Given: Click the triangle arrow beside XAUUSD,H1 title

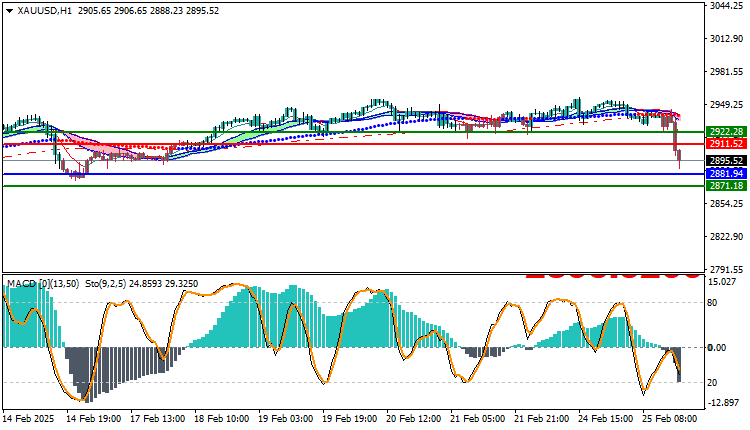Looking at the screenshot, I should [x=8, y=10].
